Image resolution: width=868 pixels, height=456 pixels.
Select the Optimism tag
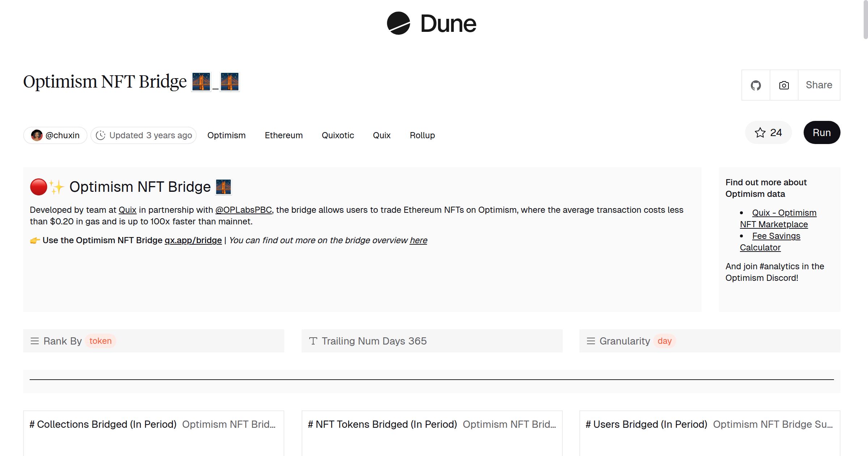(226, 135)
